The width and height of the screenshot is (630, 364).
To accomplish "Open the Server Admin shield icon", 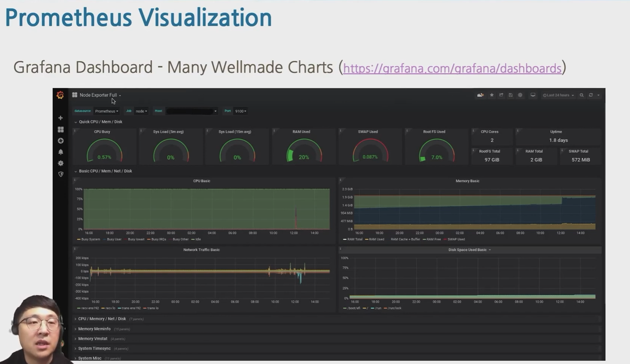I will coord(61,174).
